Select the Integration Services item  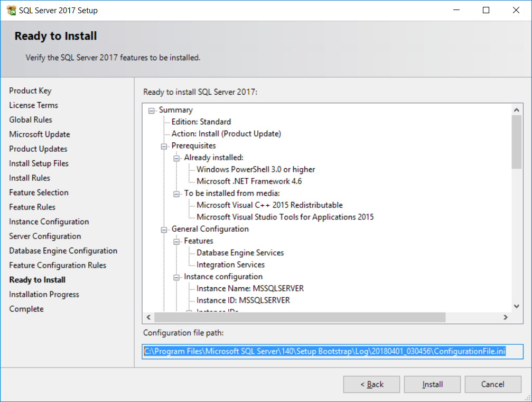231,264
